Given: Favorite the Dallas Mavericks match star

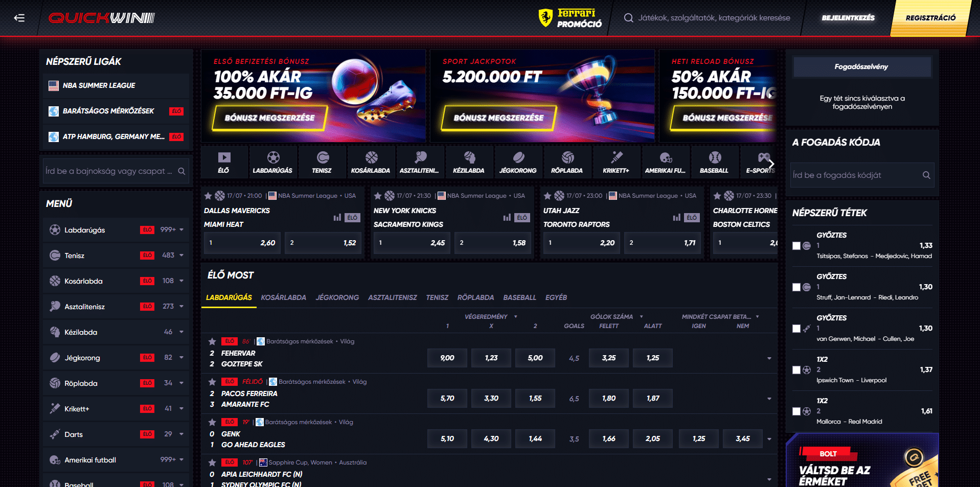Looking at the screenshot, I should (208, 196).
